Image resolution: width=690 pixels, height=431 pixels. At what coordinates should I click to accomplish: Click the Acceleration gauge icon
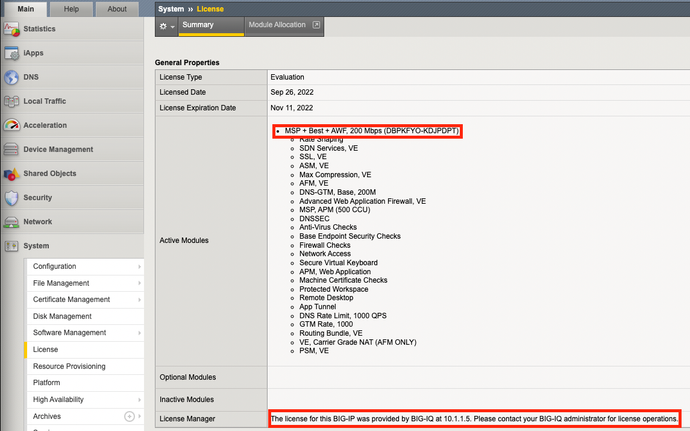[12, 125]
